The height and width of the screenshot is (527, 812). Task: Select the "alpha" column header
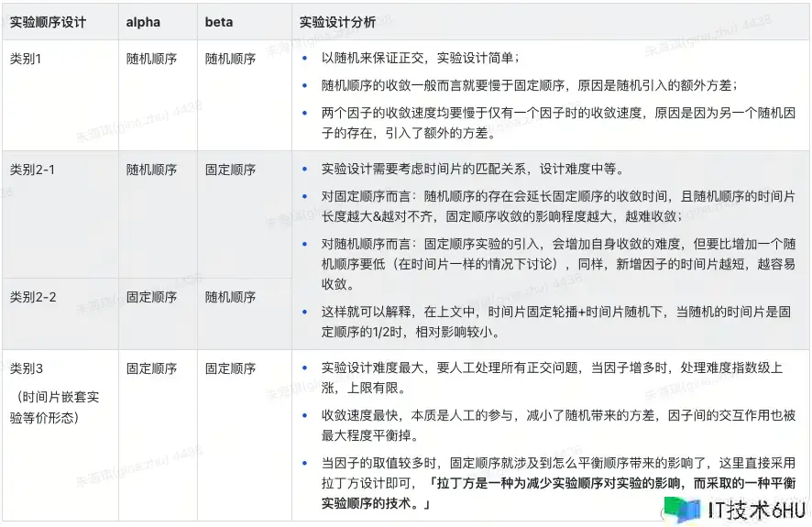[x=143, y=22]
